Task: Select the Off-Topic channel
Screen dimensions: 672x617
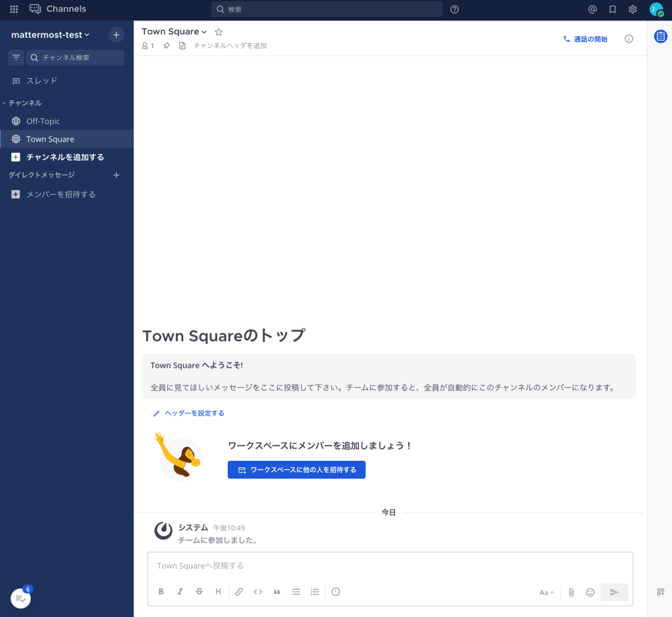Action: [x=43, y=121]
